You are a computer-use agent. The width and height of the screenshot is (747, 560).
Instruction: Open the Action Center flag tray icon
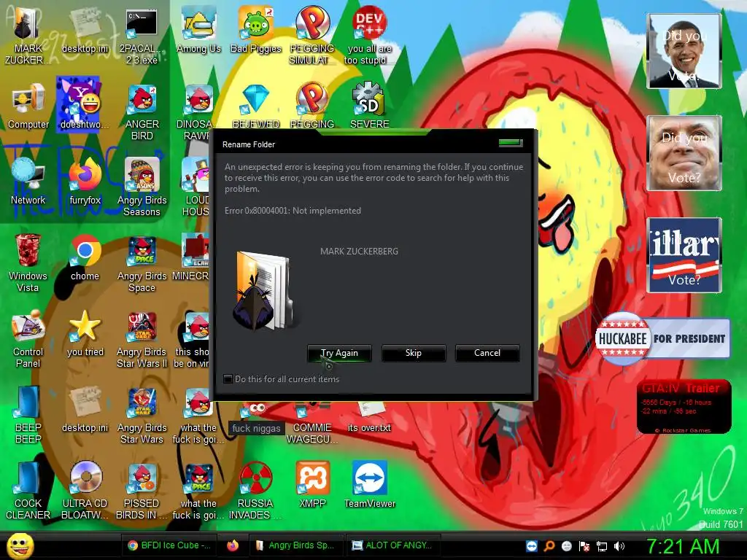pos(584,546)
